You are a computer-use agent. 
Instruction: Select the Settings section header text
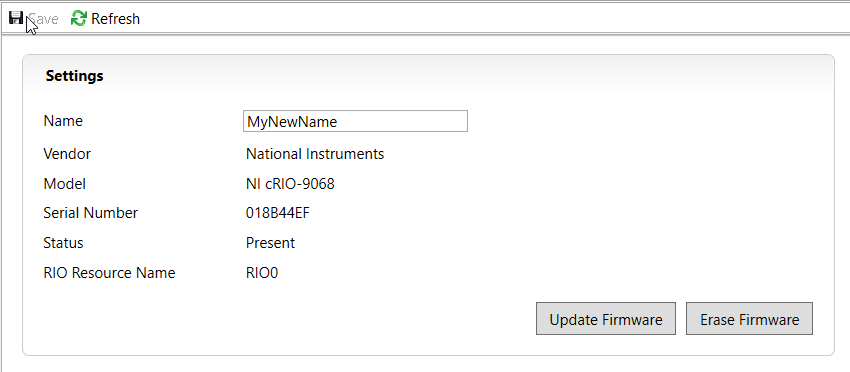pos(74,76)
